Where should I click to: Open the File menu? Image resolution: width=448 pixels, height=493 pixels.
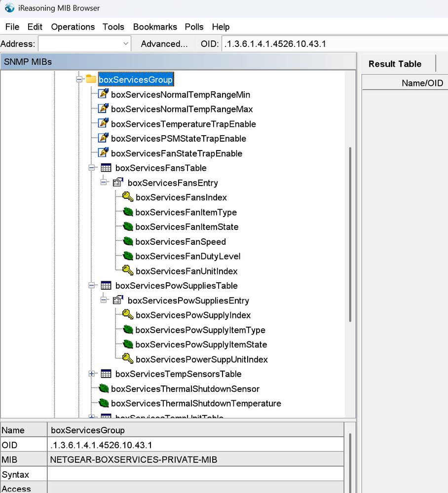(12, 27)
